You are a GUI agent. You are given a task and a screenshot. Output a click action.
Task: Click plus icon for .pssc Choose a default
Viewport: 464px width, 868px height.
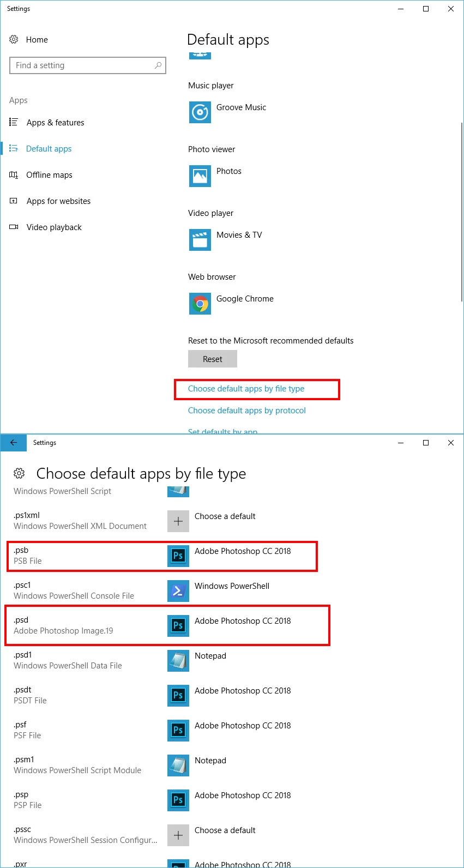point(178,835)
